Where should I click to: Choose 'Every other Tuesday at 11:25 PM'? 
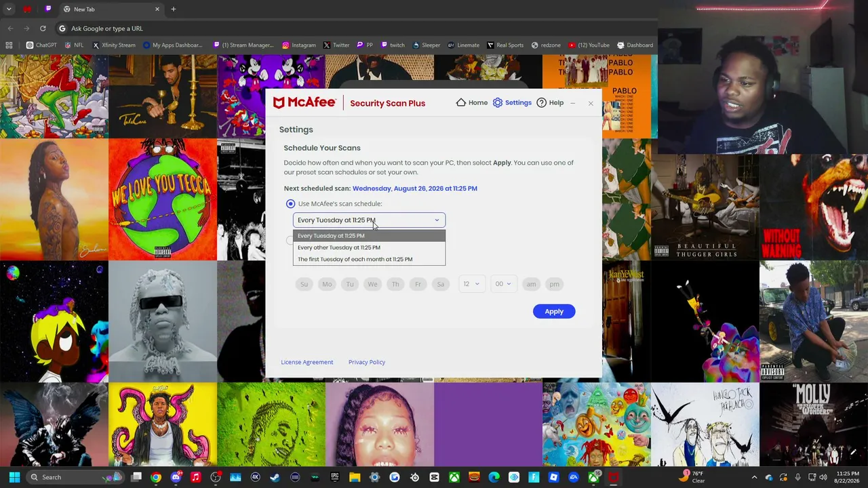point(369,247)
